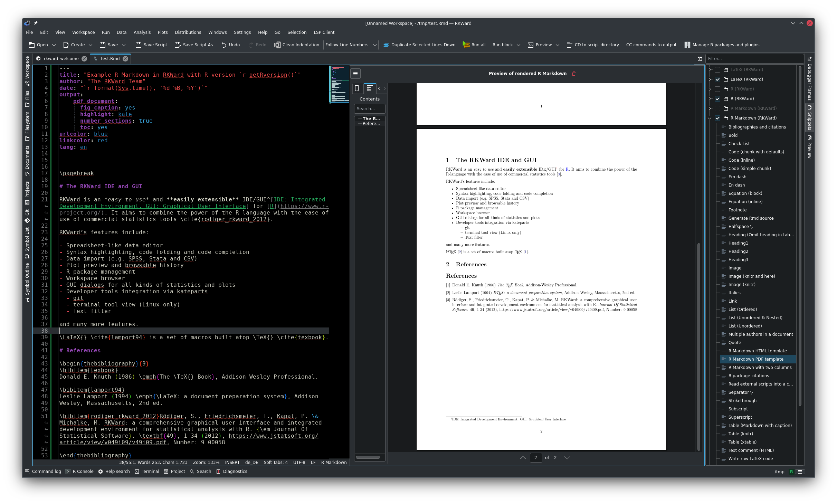Enable the first unchecked LaTeX (RKWard) checkbox

pos(717,70)
